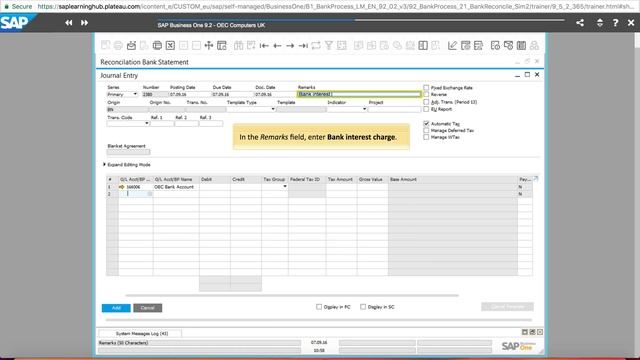Image resolution: width=640 pixels, height=360 pixels.
Task: Click the up-down arrows icon in header
Action: click(x=600, y=23)
